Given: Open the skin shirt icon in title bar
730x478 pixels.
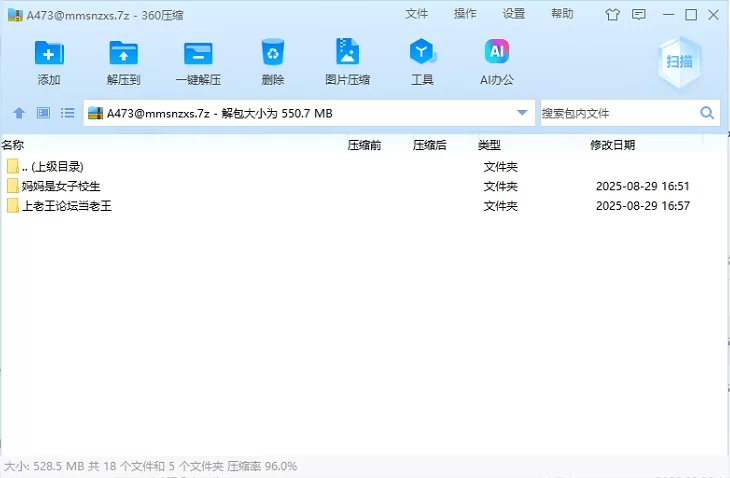Looking at the screenshot, I should pyautogui.click(x=612, y=15).
